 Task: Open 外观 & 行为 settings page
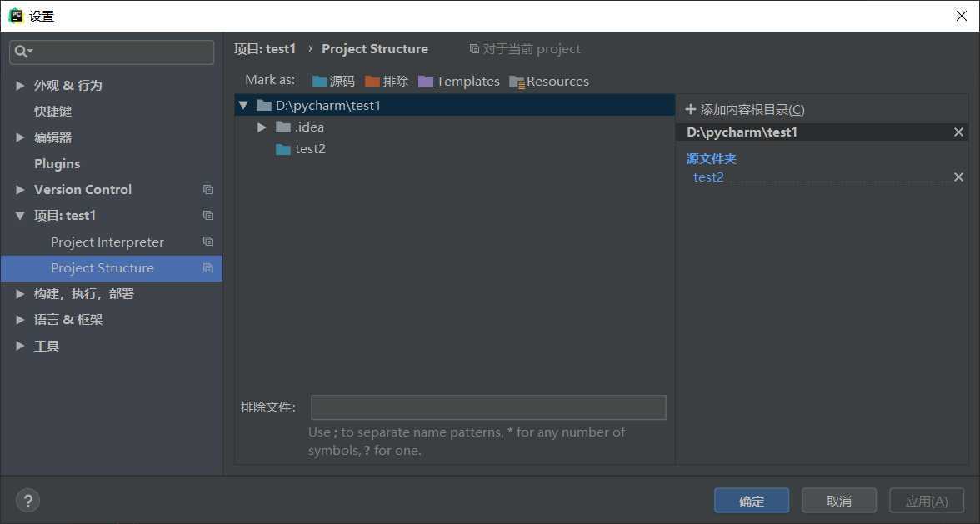tap(68, 86)
